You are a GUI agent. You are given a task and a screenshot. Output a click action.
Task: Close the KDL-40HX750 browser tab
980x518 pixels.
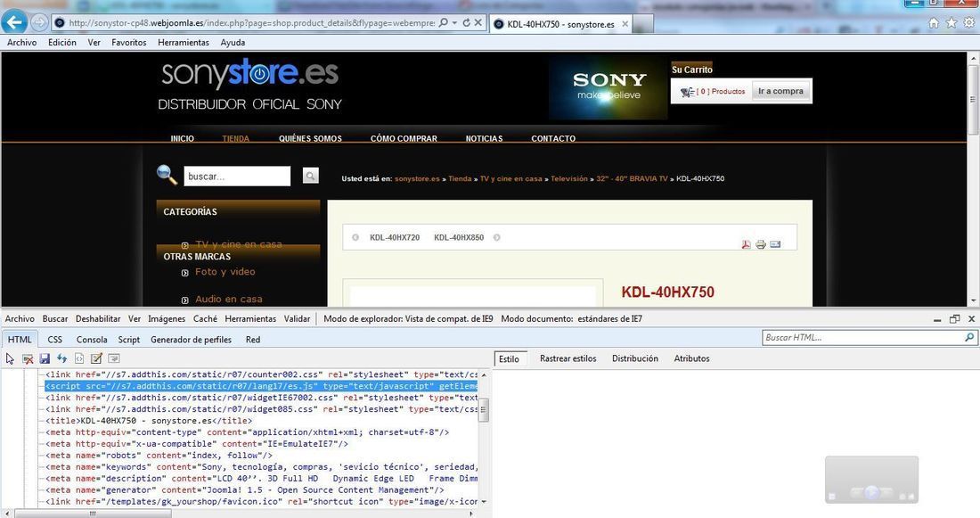click(x=625, y=24)
